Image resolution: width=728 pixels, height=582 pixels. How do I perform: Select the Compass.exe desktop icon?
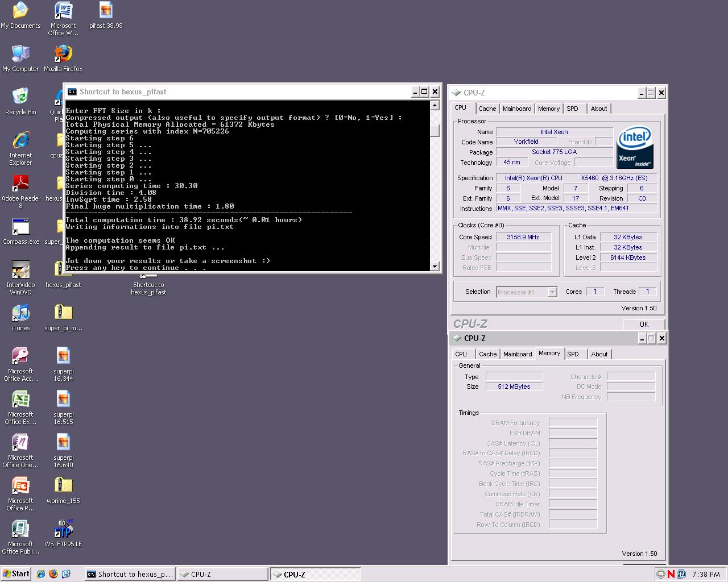point(20,231)
